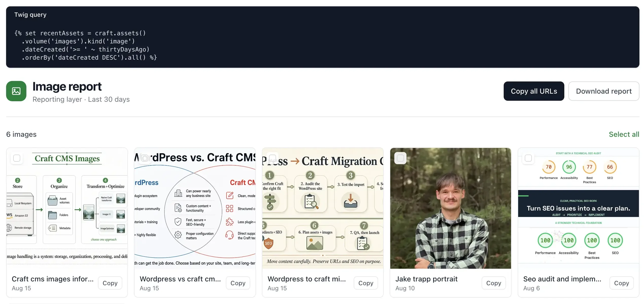Image resolution: width=644 pixels, height=304 pixels.
Task: Select the SEO audit image checkbox
Action: [528, 158]
